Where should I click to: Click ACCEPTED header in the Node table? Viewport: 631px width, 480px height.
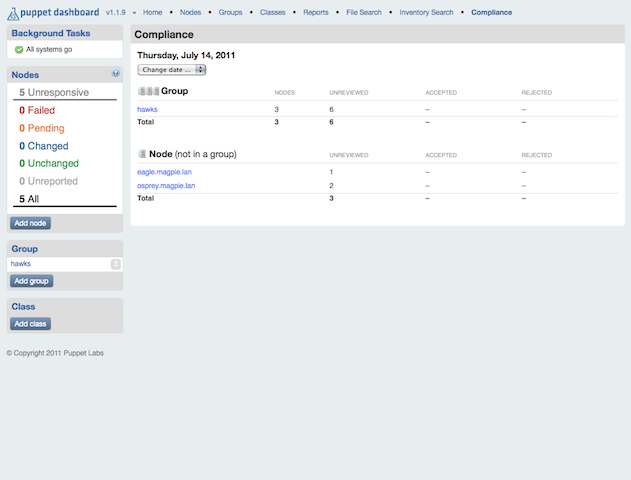tap(441, 155)
